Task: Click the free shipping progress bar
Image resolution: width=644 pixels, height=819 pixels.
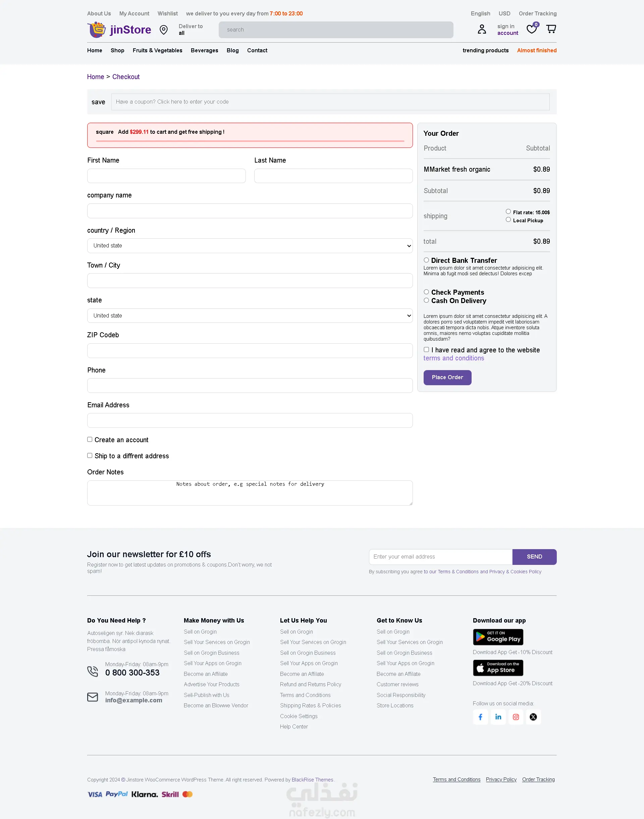Action: [x=250, y=141]
